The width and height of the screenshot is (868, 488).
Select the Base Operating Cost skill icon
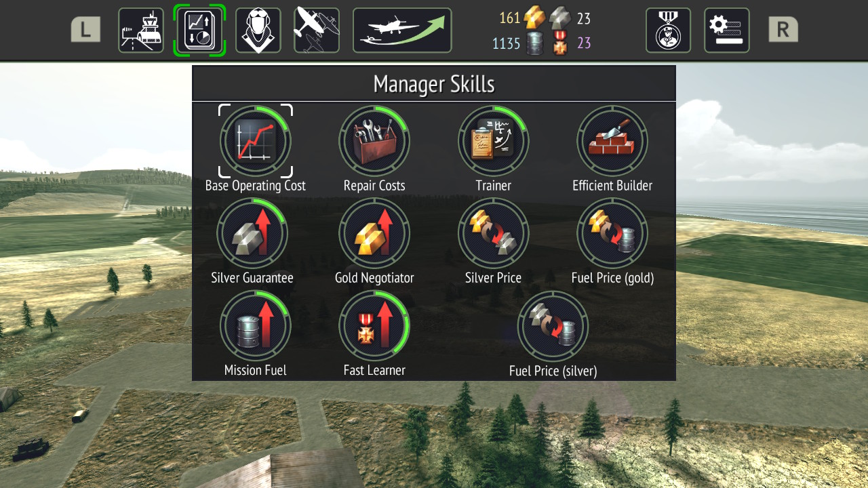pyautogui.click(x=256, y=141)
